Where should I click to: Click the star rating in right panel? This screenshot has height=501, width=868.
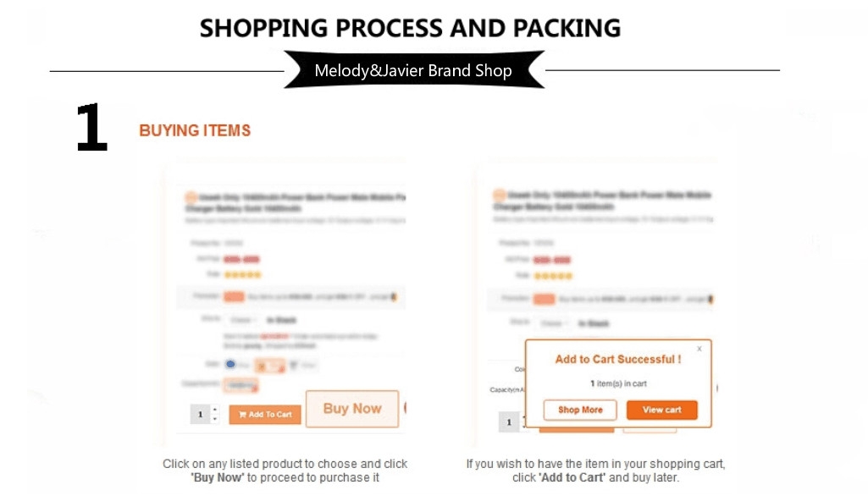(553, 276)
